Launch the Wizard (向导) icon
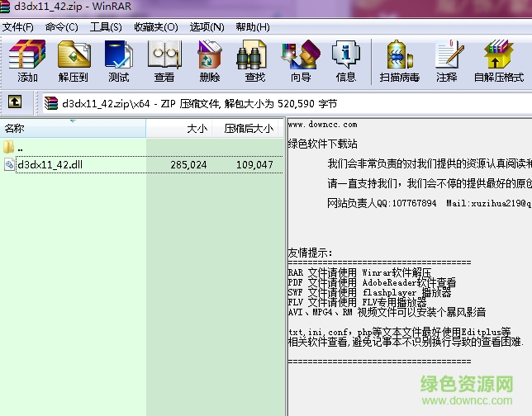 click(300, 60)
